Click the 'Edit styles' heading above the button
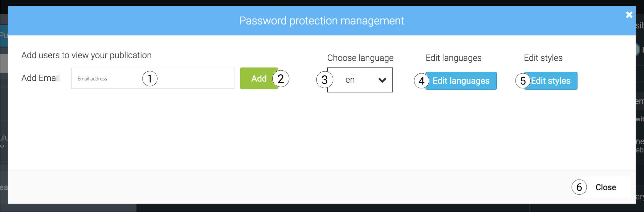644x212 pixels. click(543, 58)
